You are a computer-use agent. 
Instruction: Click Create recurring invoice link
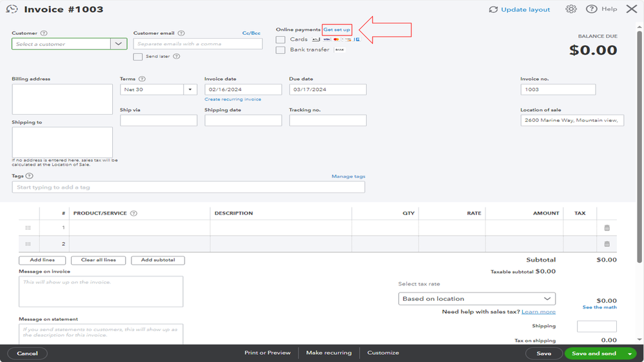point(233,99)
